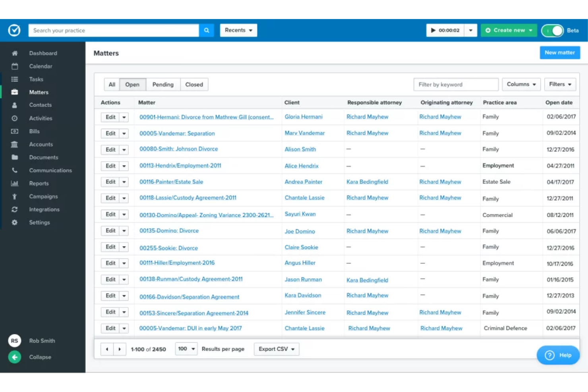The width and height of the screenshot is (588, 392).
Task: Open Communications with the phone icon
Action: coord(14,170)
